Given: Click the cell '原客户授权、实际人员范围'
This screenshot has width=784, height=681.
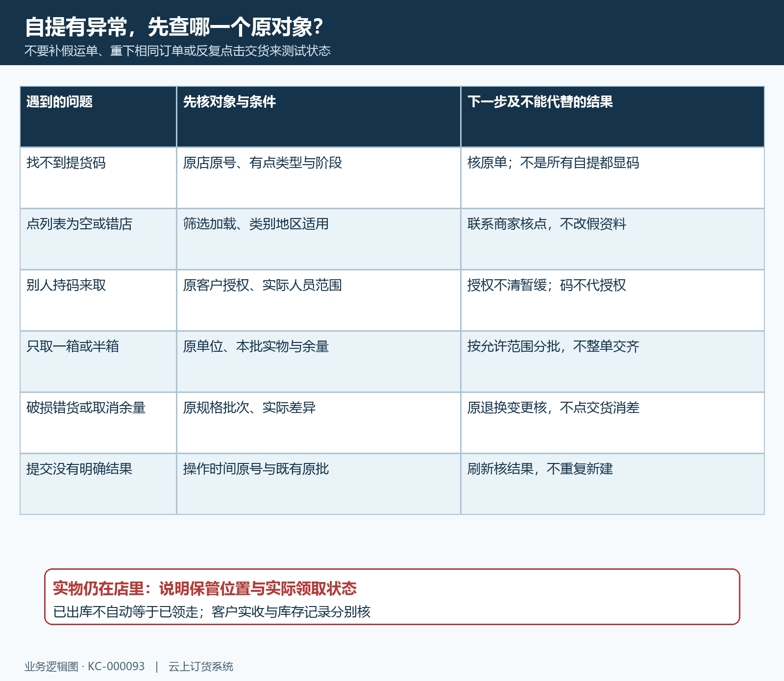Looking at the screenshot, I should click(318, 300).
